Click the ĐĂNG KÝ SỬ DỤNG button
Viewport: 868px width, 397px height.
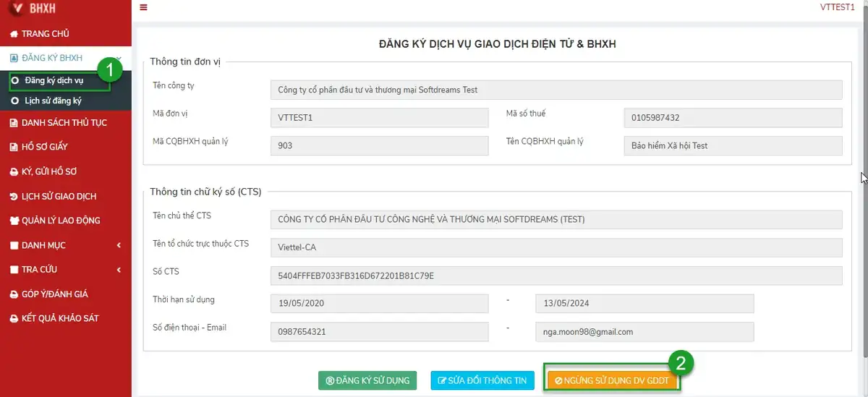pos(367,380)
